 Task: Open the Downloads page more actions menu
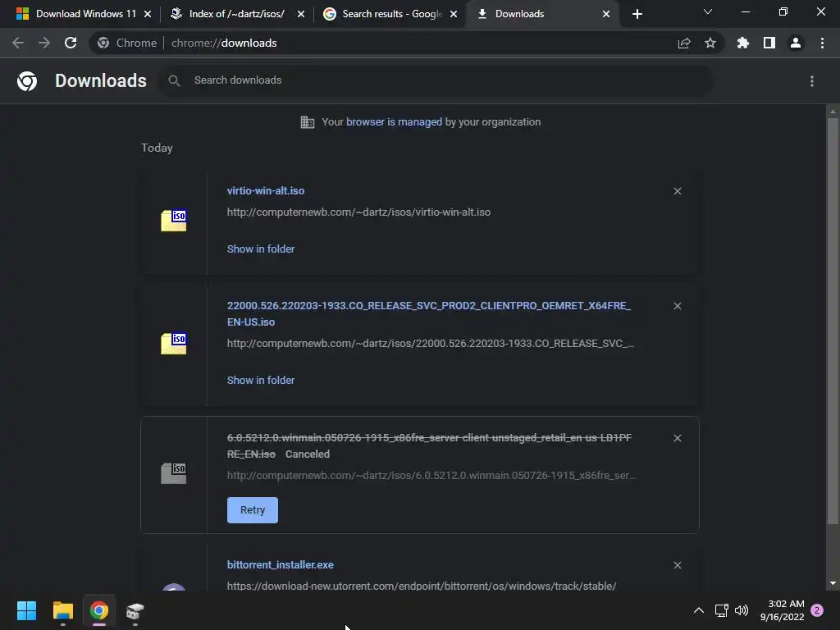[812, 81]
